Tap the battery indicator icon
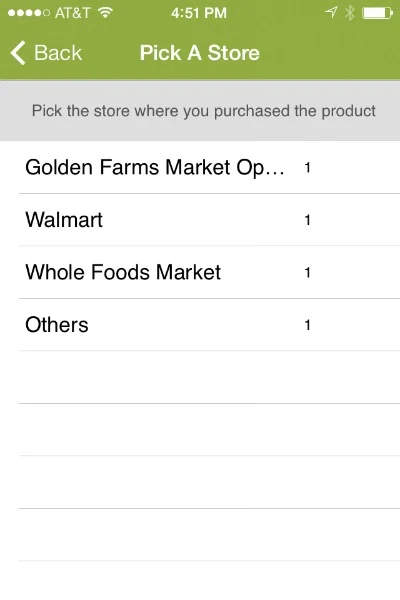This screenshot has height=600, width=400. pos(377,13)
